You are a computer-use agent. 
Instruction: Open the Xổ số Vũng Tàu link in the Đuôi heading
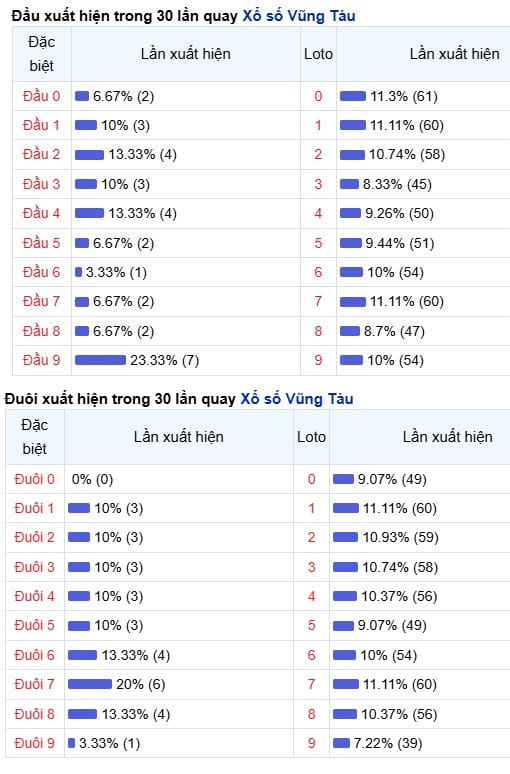point(297,399)
